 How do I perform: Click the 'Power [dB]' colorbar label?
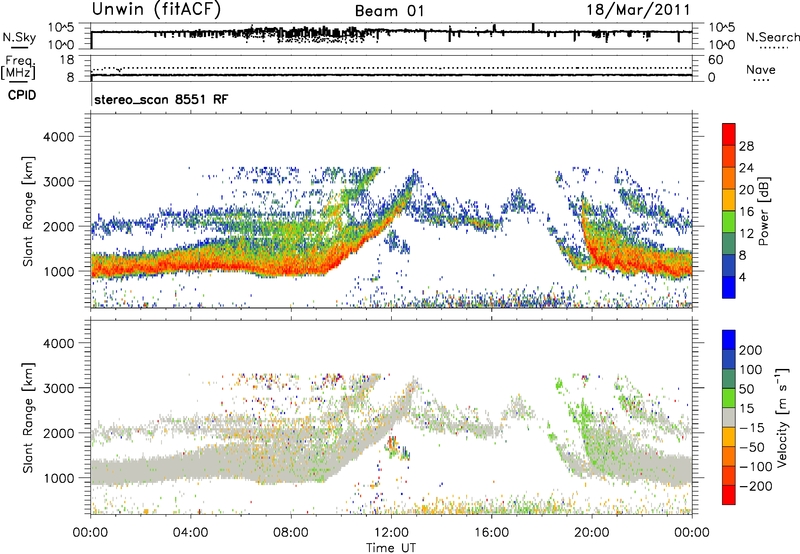[763, 211]
